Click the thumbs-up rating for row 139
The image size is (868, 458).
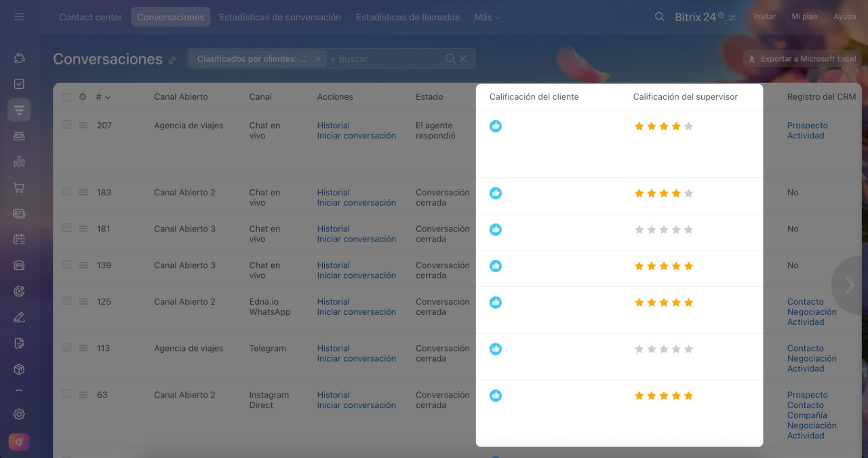(496, 266)
